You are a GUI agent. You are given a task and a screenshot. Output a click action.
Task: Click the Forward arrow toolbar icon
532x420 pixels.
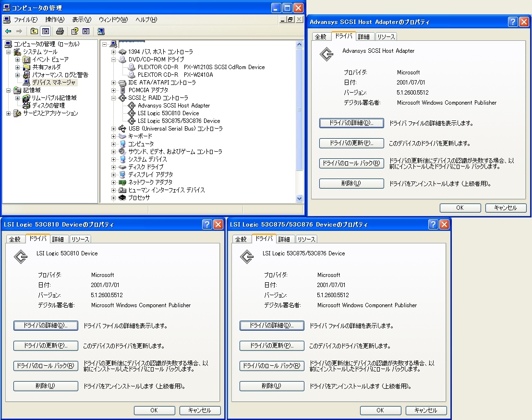[x=19, y=31]
